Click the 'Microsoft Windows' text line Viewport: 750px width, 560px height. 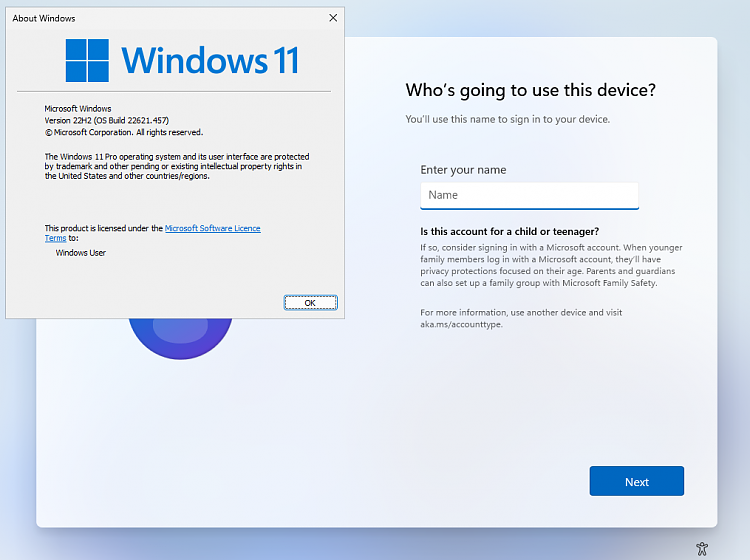[x=78, y=109]
